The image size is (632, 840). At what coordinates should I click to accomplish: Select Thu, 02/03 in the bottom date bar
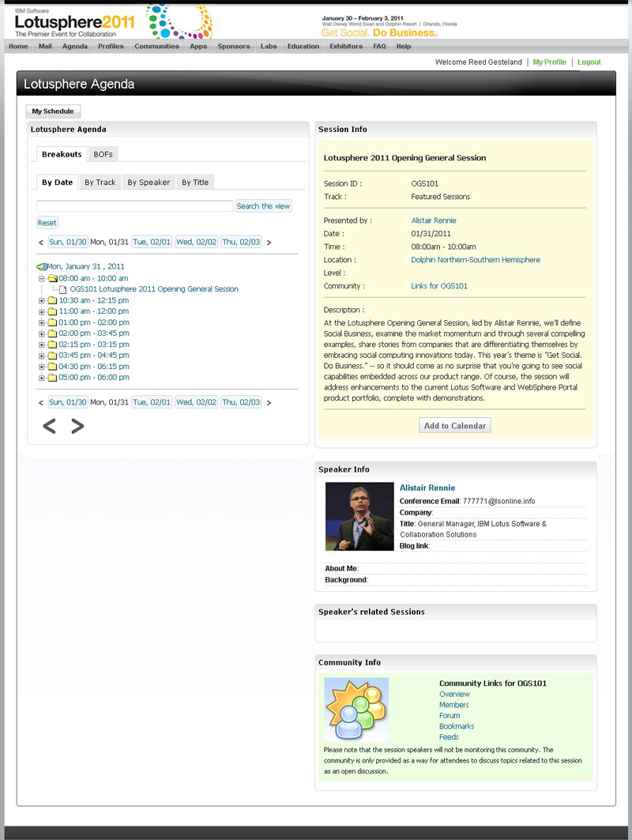point(241,402)
